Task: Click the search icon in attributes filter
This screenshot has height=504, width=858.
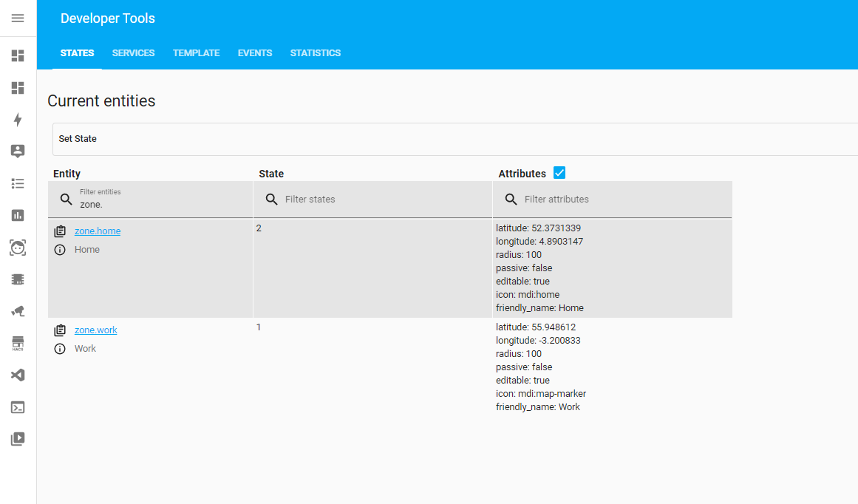Action: [511, 200]
